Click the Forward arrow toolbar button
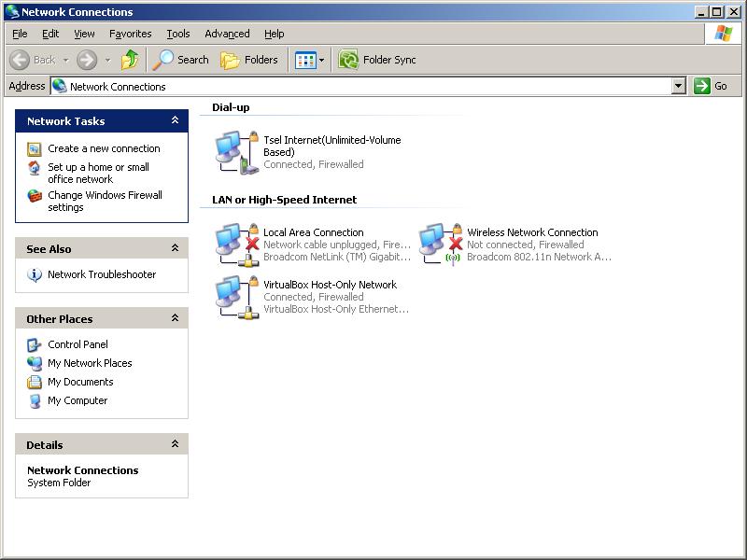Screen dimensions: 747x560 pos(87,60)
